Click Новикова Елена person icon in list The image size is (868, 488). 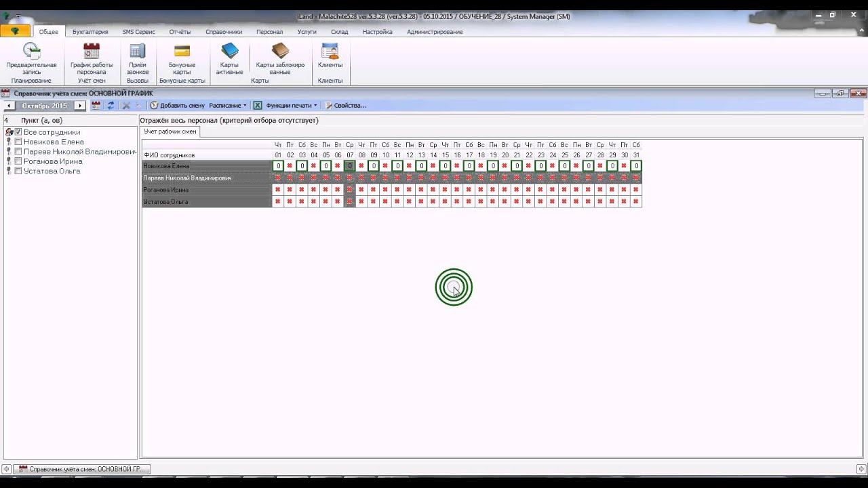pyautogui.click(x=9, y=142)
